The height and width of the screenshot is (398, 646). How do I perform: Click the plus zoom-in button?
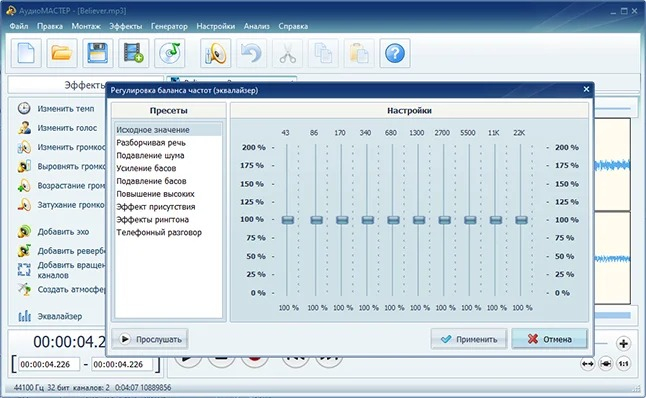(623, 343)
